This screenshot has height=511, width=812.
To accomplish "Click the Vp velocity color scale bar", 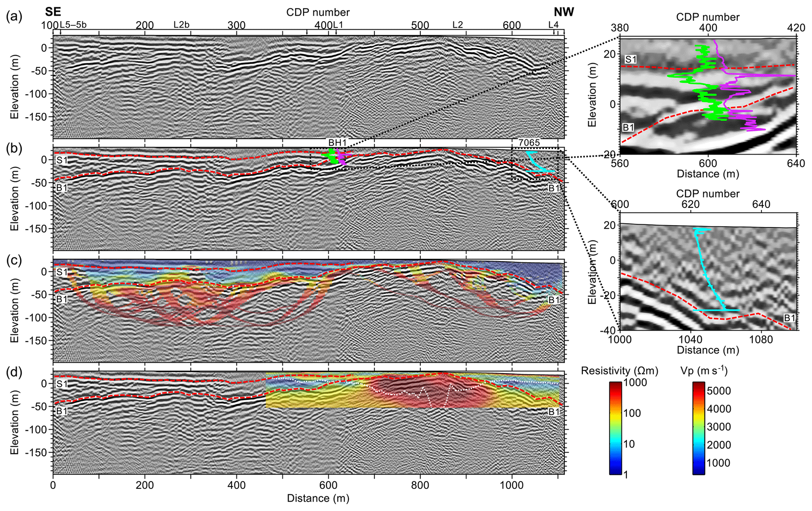I will 699,429.
